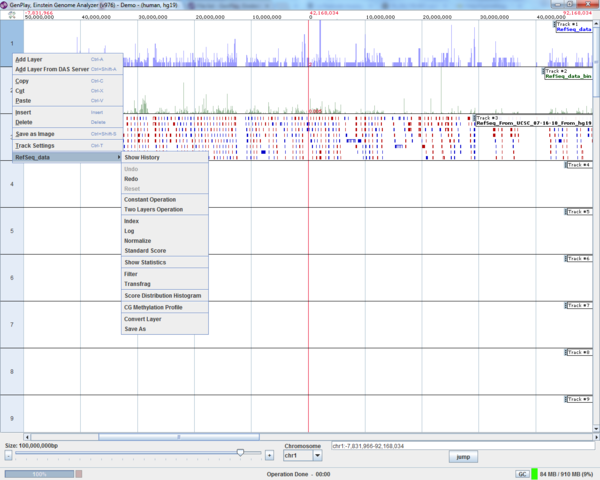Click the horizontal position scrollbar
This screenshot has height=480, width=600.
[x=180, y=437]
